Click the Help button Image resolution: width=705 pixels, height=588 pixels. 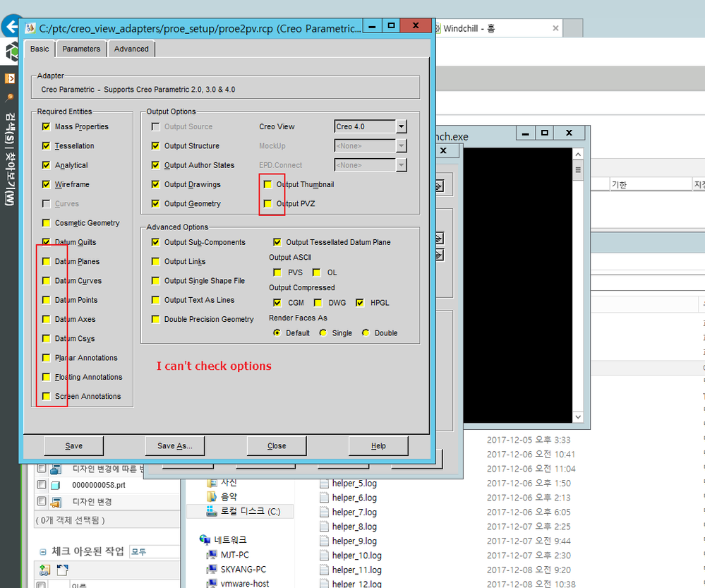pos(378,446)
